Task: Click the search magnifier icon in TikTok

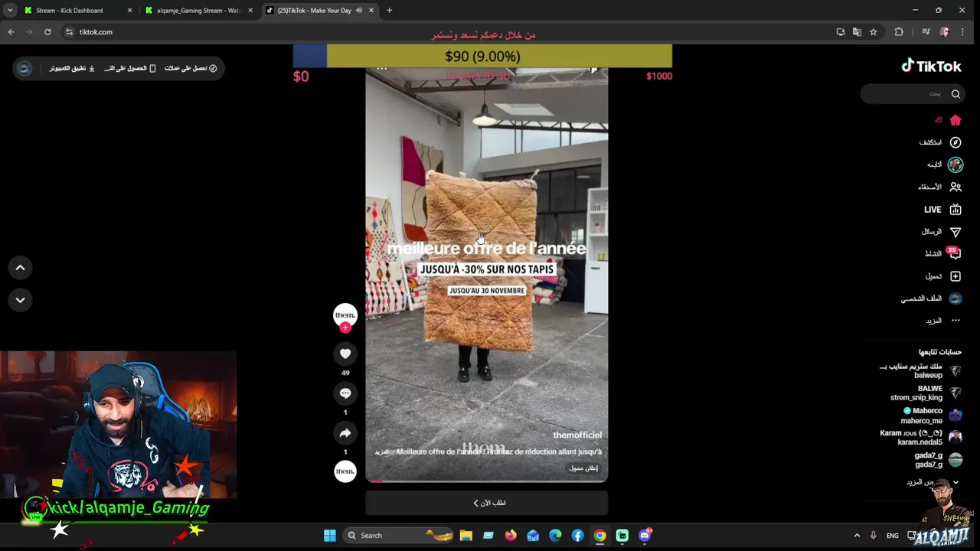Action: 955,94
